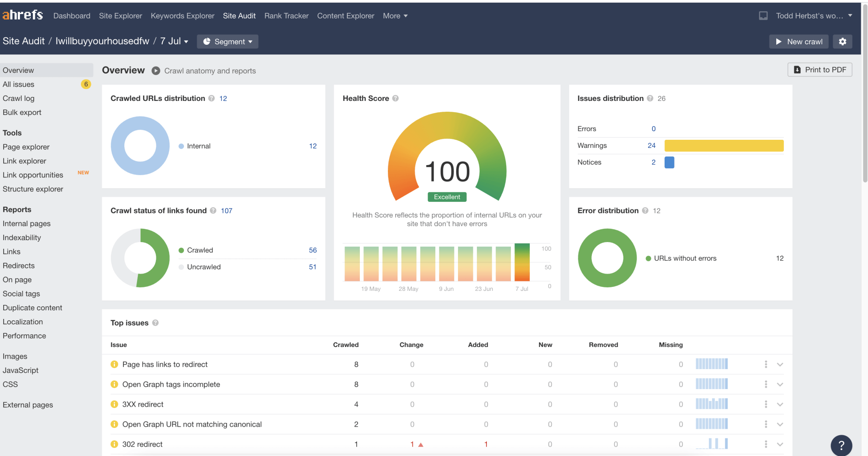Expand Open Graph URL not matching canonical row
The height and width of the screenshot is (456, 868).
click(780, 424)
